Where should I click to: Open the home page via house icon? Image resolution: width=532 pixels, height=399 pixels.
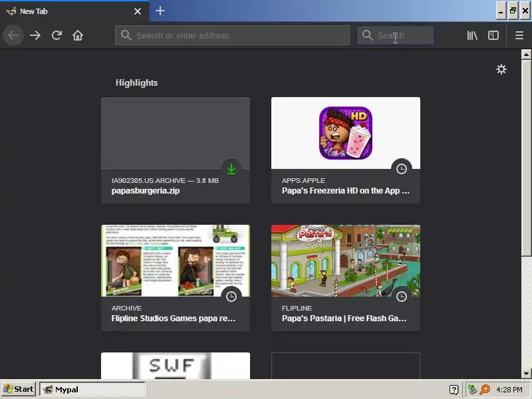pyautogui.click(x=78, y=35)
